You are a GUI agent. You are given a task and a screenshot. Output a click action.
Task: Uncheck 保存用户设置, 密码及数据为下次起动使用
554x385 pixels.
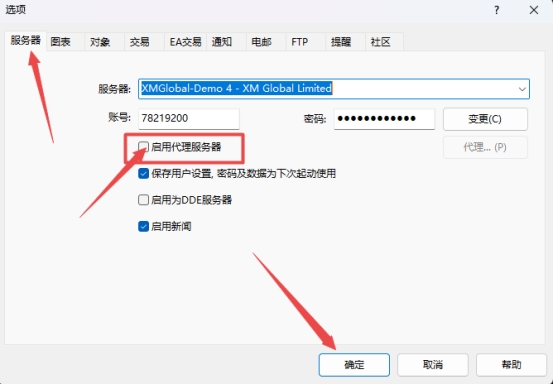(x=143, y=173)
